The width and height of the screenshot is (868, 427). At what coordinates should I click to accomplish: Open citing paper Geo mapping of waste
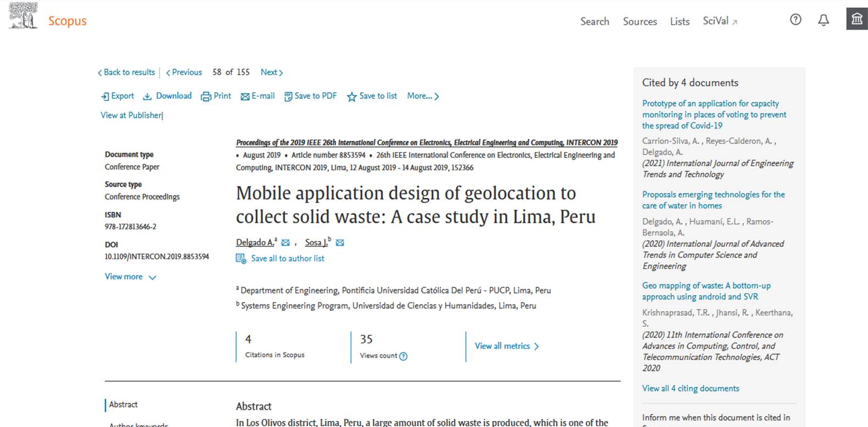[707, 291]
